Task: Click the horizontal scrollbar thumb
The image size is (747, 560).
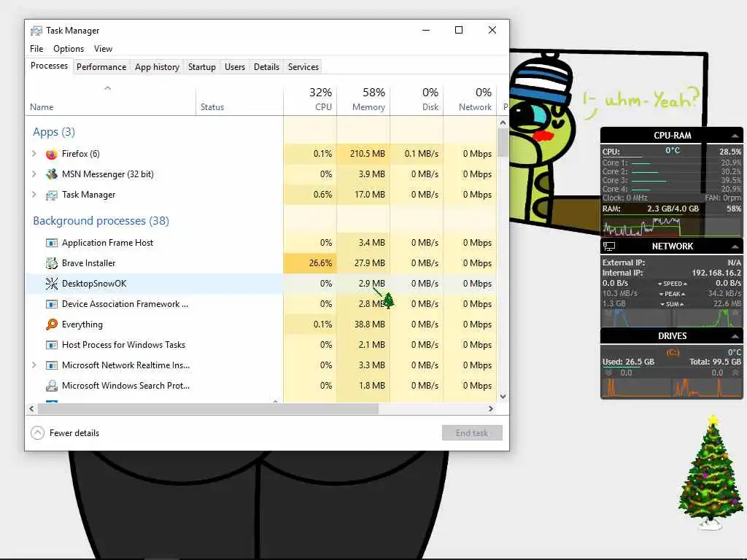Action: coord(208,408)
